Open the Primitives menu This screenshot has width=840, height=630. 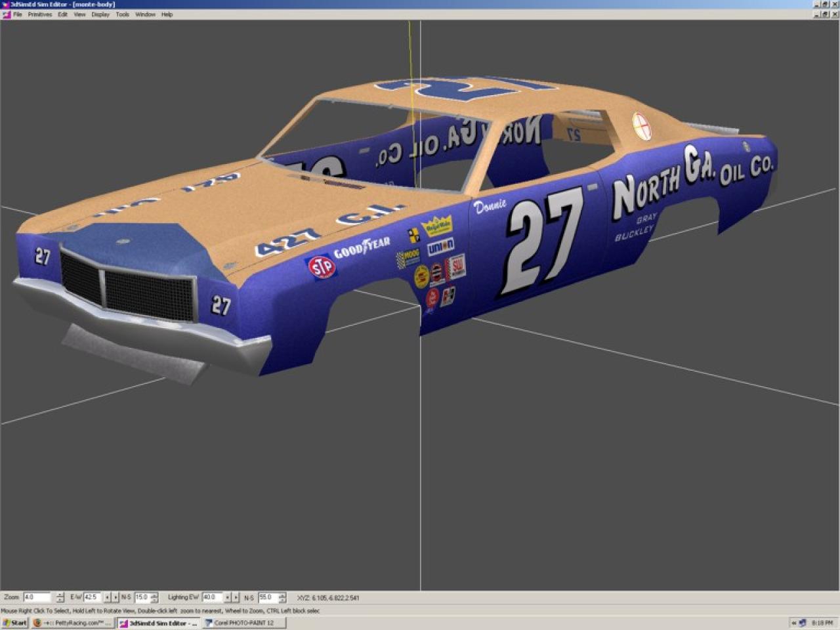coord(39,14)
